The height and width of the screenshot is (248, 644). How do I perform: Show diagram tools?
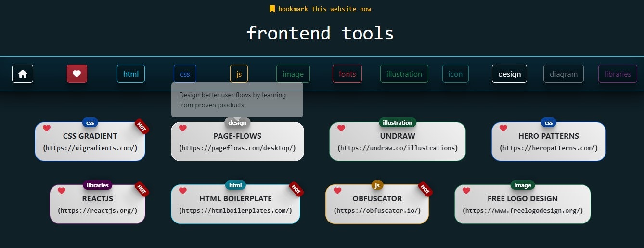[x=564, y=74]
